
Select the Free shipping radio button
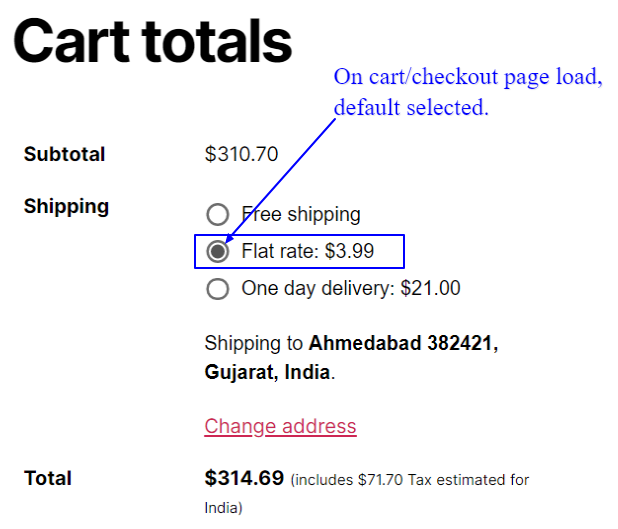pyautogui.click(x=217, y=214)
